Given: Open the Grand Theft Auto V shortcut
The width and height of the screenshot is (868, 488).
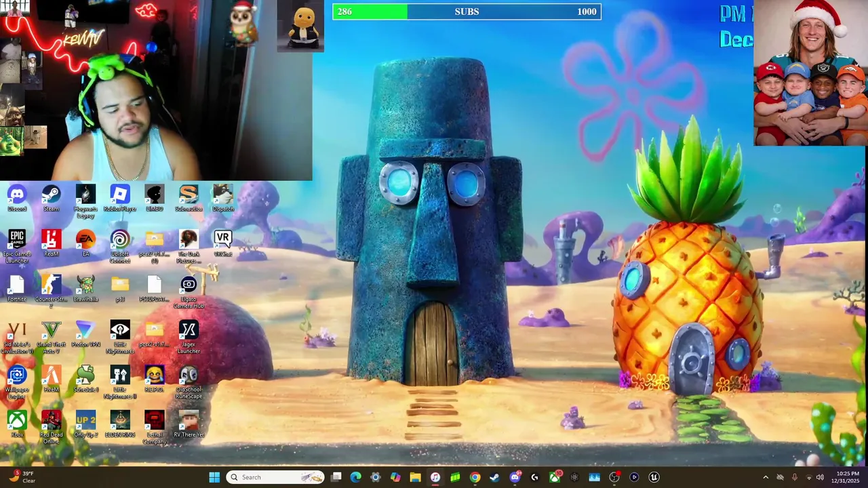Looking at the screenshot, I should (x=52, y=337).
